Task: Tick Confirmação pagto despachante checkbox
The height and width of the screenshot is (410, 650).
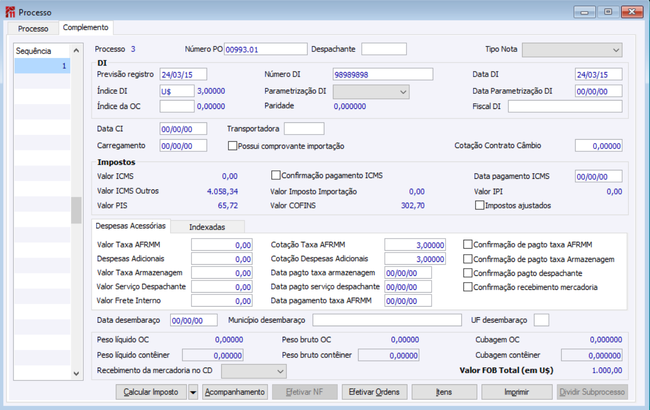Action: pos(468,273)
